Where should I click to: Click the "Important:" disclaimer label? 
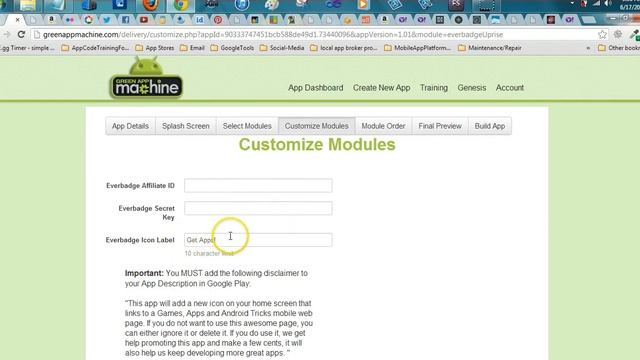pyautogui.click(x=144, y=273)
